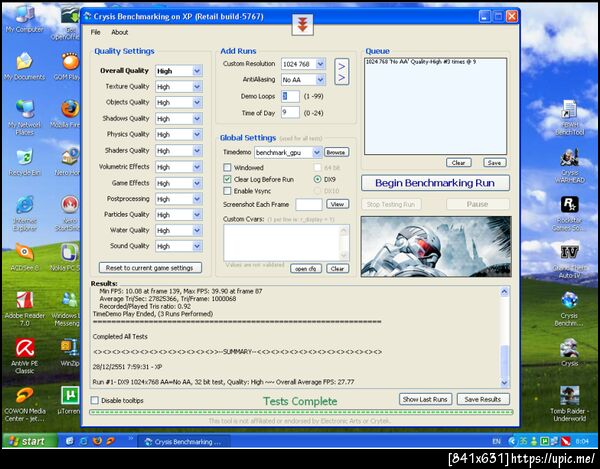Uncheck Clear Log Before Run
Viewport: 600px width, 469px height.
tap(227, 179)
